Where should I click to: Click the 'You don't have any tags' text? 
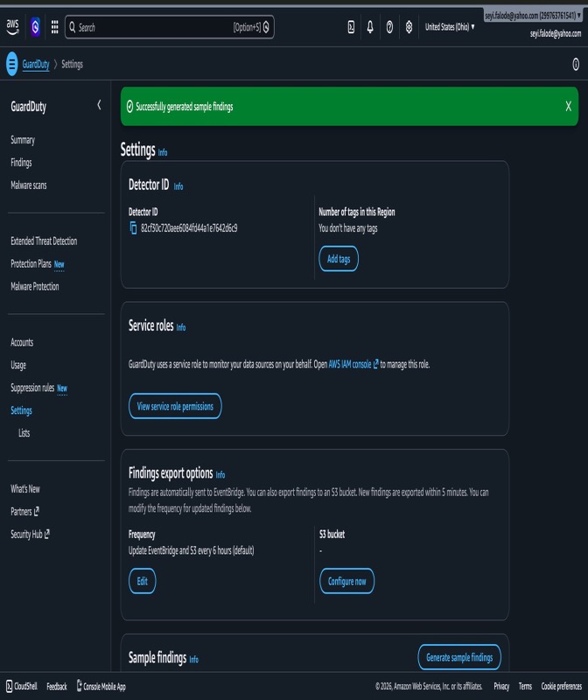tap(347, 228)
